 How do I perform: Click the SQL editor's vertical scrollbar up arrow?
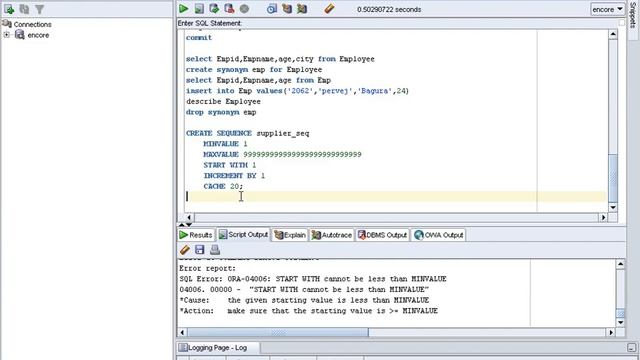[x=613, y=35]
